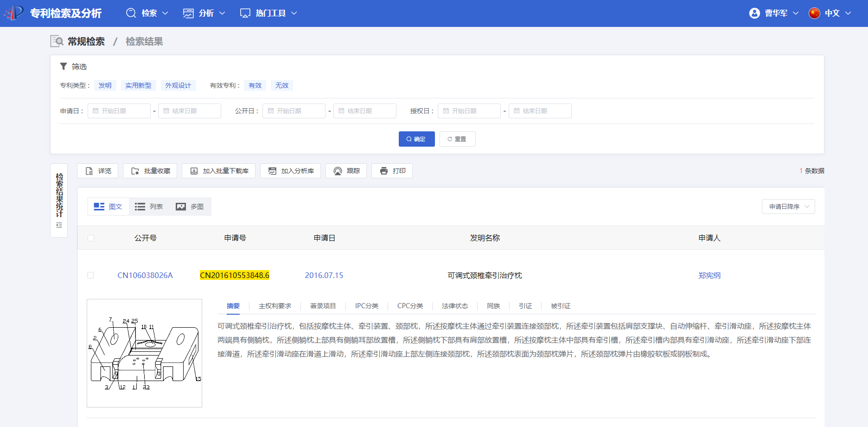Image resolution: width=868 pixels, height=427 pixels.
Task: Set 公开日 start date field
Action: [294, 111]
